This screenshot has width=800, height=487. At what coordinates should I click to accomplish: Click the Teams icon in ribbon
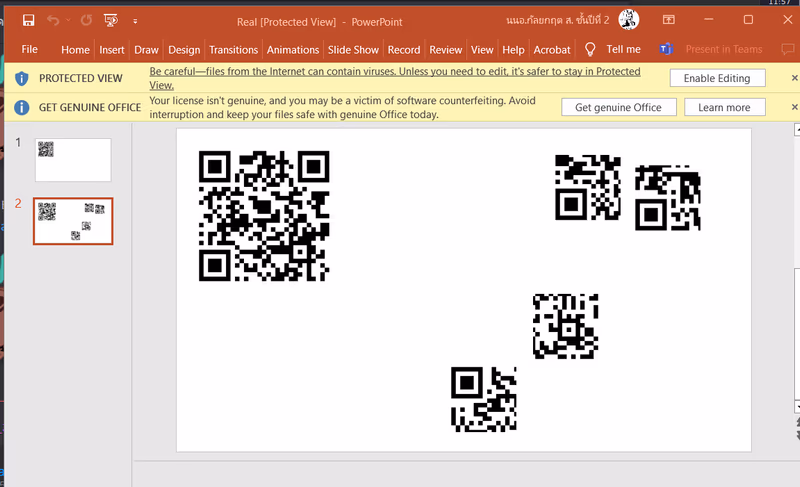[666, 49]
